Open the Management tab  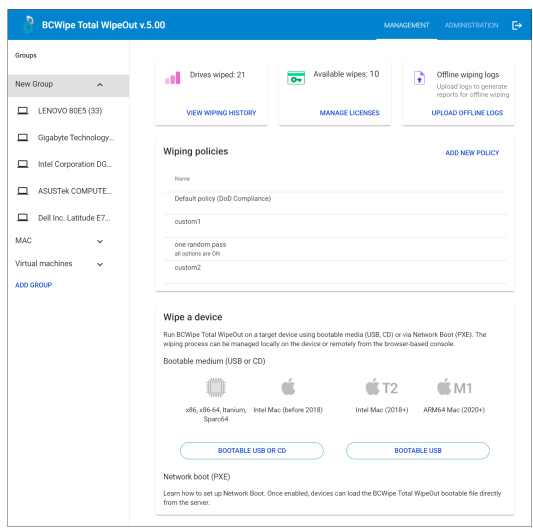[407, 25]
